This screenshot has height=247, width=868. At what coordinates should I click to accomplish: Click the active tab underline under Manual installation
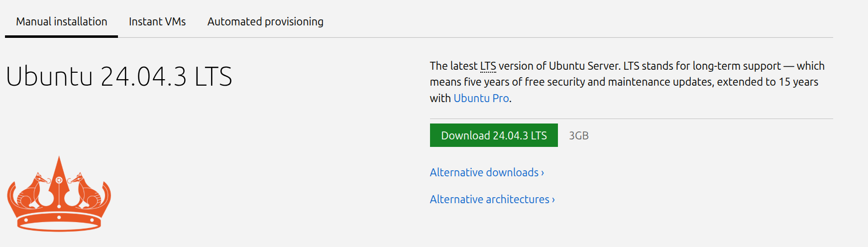click(x=62, y=36)
